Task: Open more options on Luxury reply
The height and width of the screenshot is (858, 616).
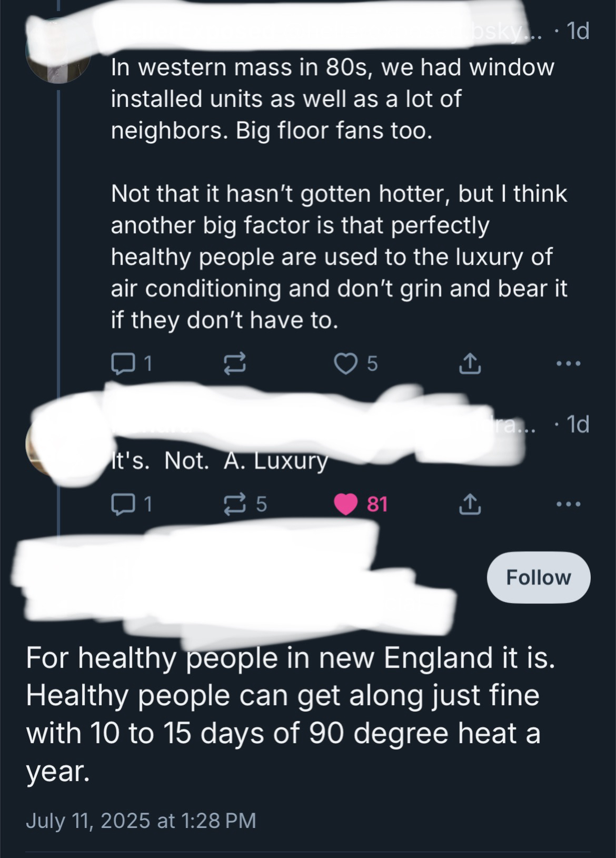Action: pyautogui.click(x=569, y=505)
